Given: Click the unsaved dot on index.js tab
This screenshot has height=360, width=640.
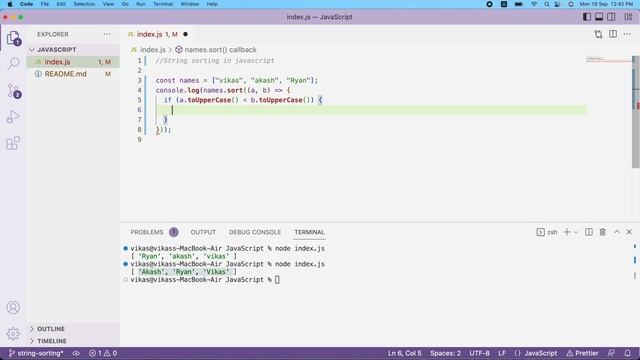Looking at the screenshot, I should [x=185, y=34].
